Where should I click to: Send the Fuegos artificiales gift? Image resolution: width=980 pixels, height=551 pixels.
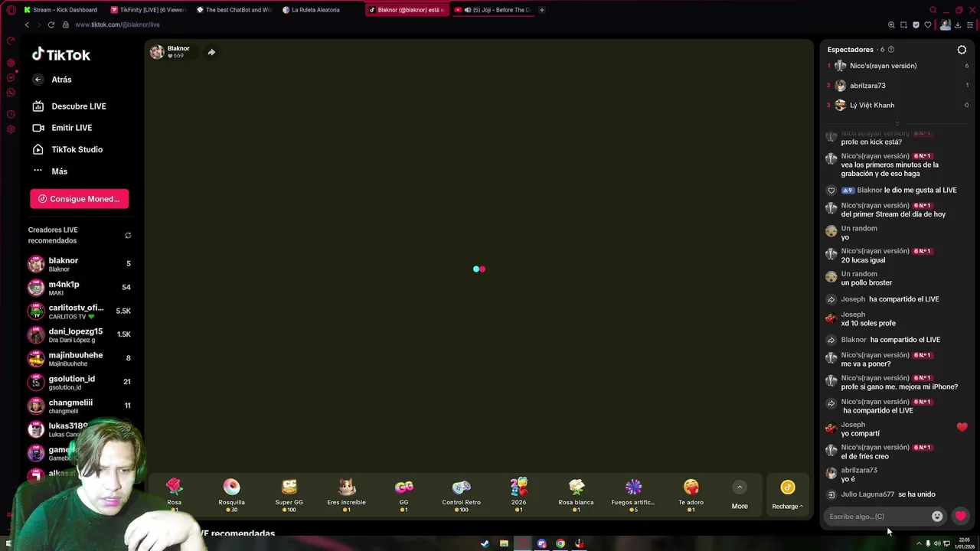(633, 495)
